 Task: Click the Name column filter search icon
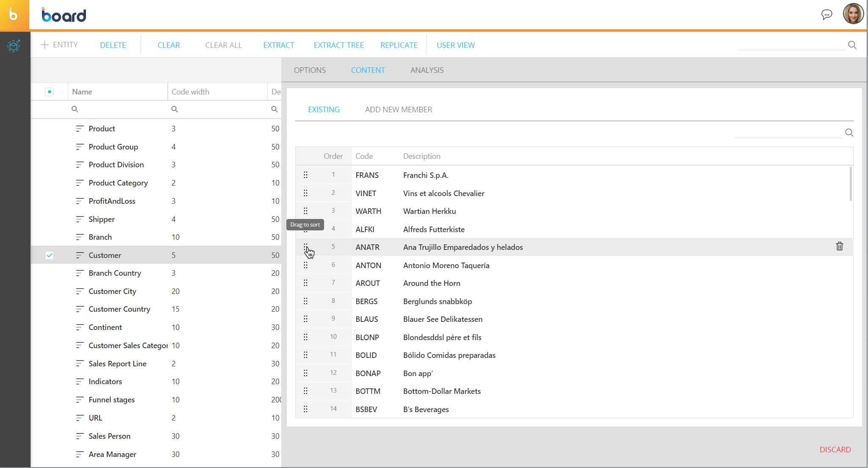(x=75, y=109)
